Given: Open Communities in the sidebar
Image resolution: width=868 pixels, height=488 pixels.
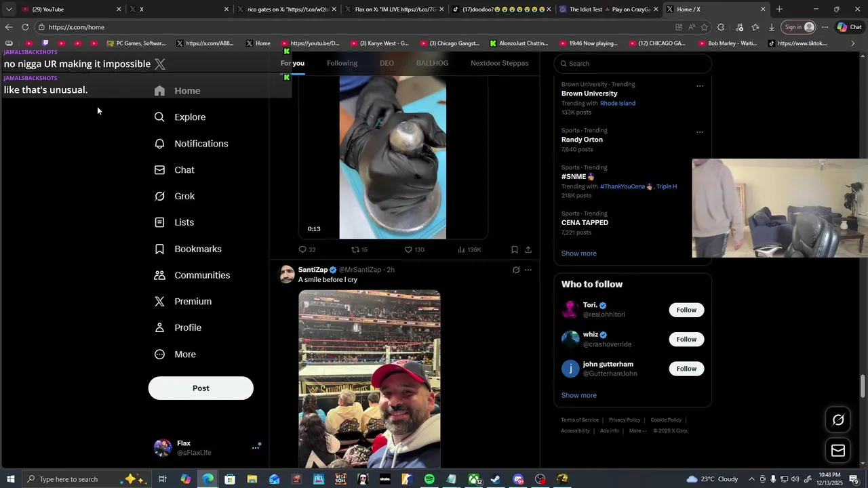Looking at the screenshot, I should tap(193, 275).
